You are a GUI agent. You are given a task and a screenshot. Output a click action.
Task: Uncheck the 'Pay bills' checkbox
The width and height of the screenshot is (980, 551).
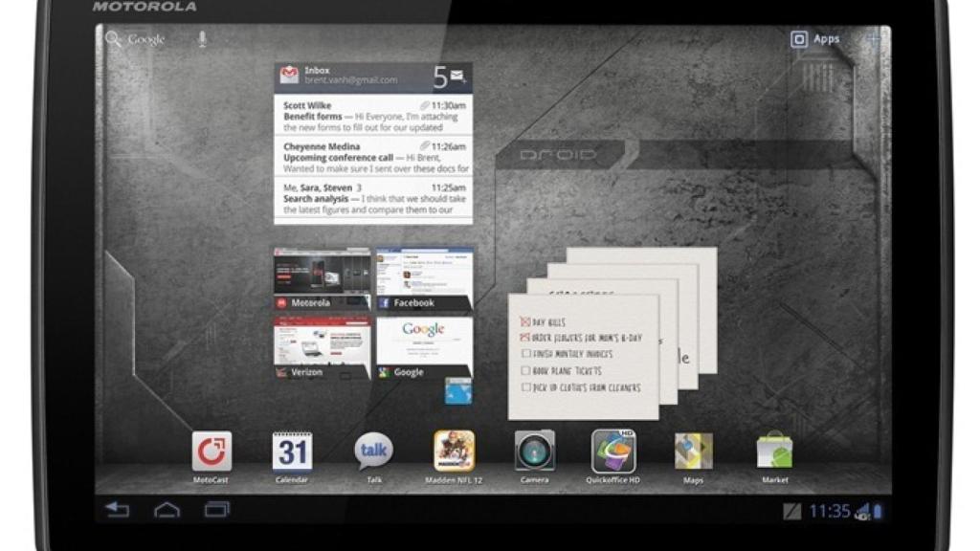coord(524,322)
